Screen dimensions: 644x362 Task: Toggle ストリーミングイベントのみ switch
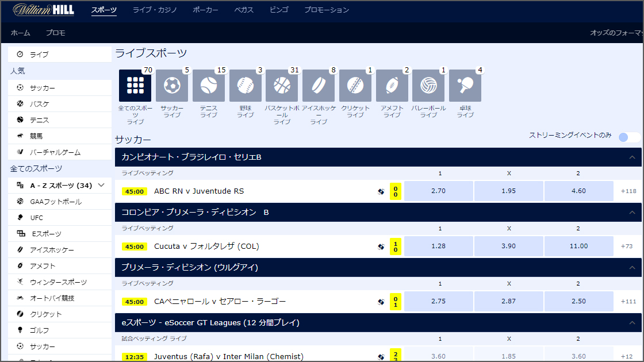629,137
